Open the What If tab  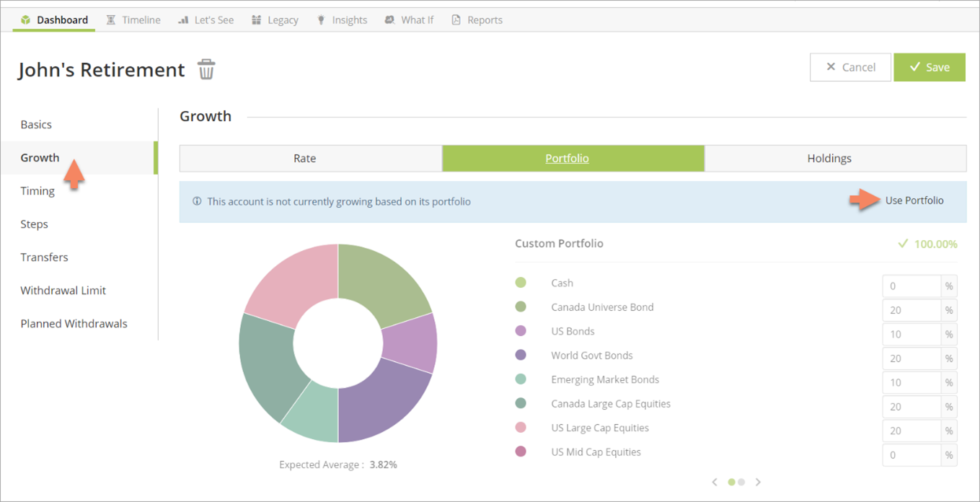click(409, 20)
